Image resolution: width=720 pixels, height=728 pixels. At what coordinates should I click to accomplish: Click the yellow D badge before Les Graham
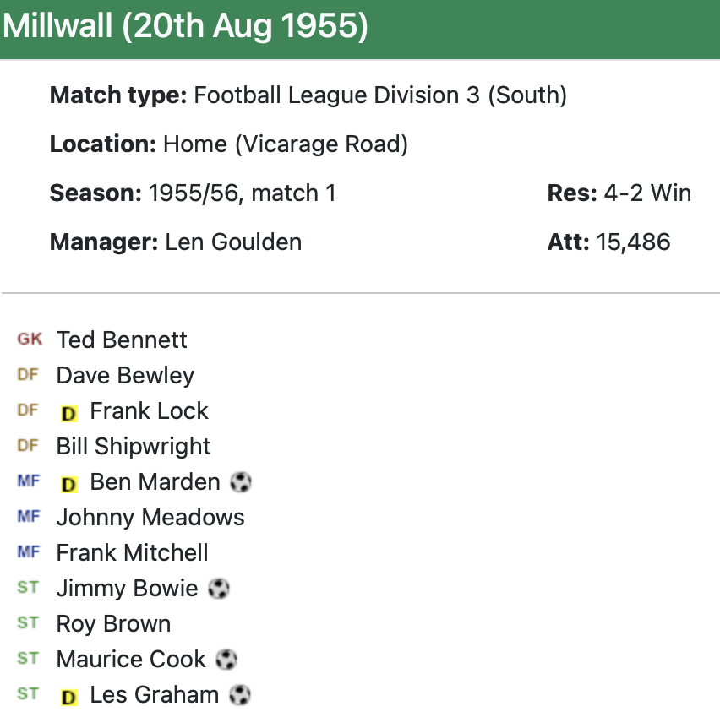(x=69, y=697)
